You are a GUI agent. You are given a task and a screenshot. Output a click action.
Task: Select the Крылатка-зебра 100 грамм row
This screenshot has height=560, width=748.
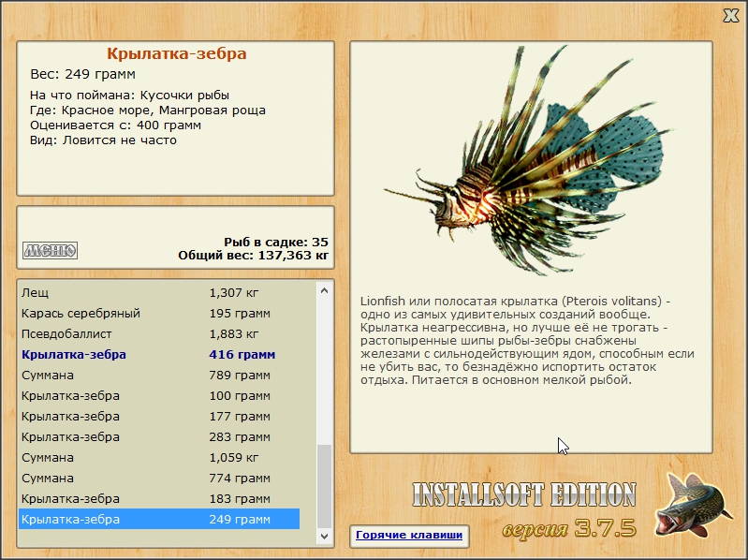pos(159,395)
